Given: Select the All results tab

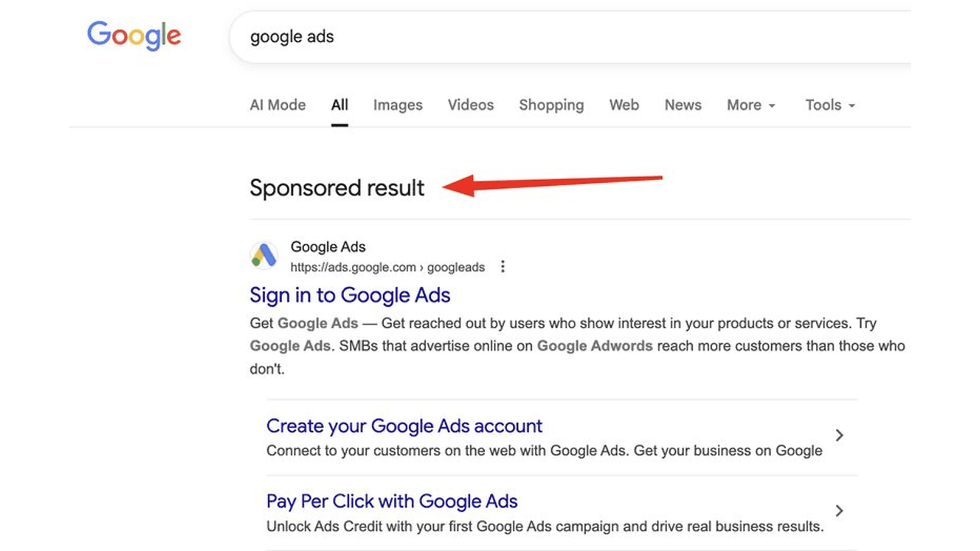Looking at the screenshot, I should (x=340, y=105).
